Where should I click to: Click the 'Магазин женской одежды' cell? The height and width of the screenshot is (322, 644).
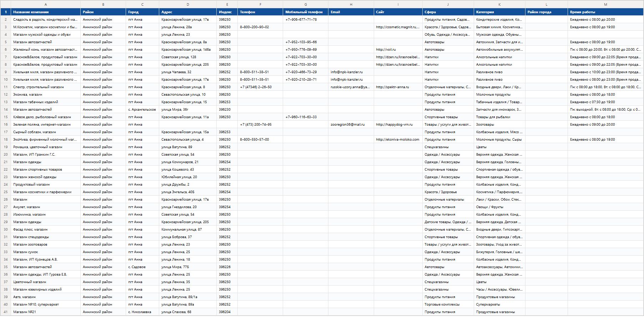(46, 177)
